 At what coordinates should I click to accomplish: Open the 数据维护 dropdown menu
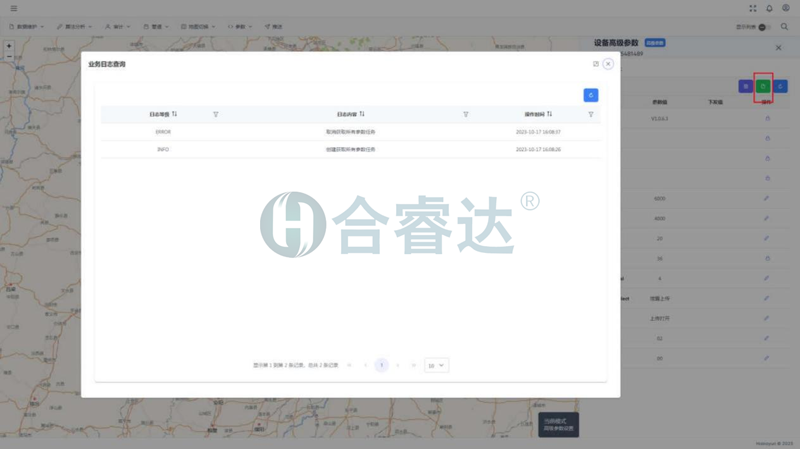(27, 27)
